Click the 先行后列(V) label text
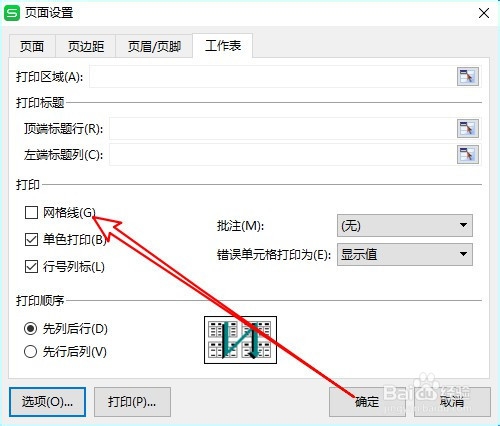Image resolution: width=500 pixels, height=426 pixels. click(x=75, y=352)
